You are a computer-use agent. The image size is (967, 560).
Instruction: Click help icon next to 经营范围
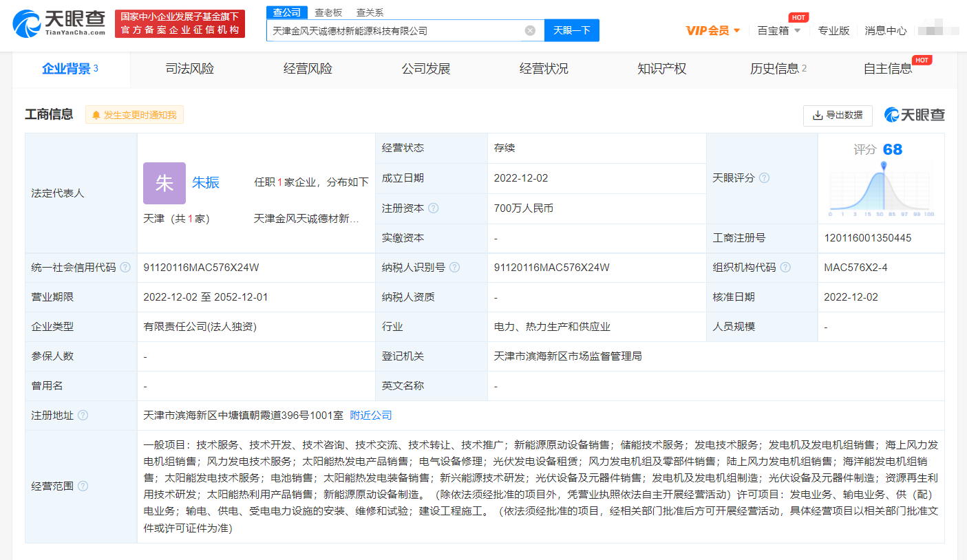point(83,486)
